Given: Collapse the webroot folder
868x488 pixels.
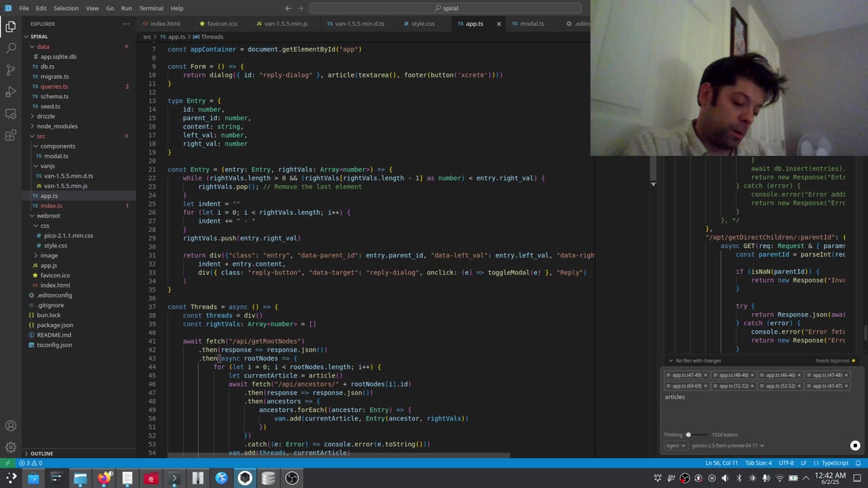Looking at the screenshot, I should [79, 216].
